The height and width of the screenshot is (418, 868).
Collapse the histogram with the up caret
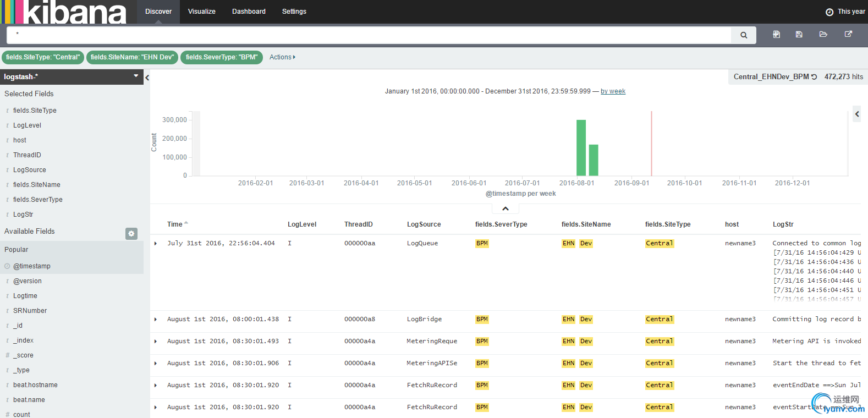506,208
